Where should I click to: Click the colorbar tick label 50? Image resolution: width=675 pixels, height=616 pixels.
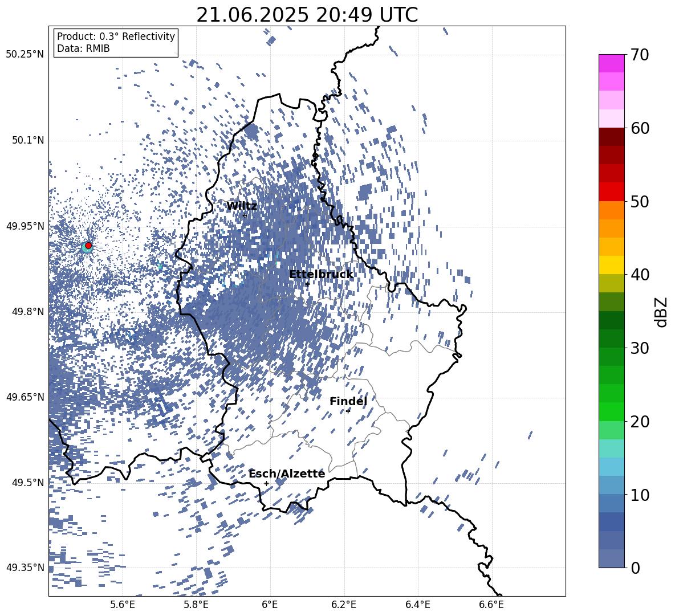tap(640, 202)
